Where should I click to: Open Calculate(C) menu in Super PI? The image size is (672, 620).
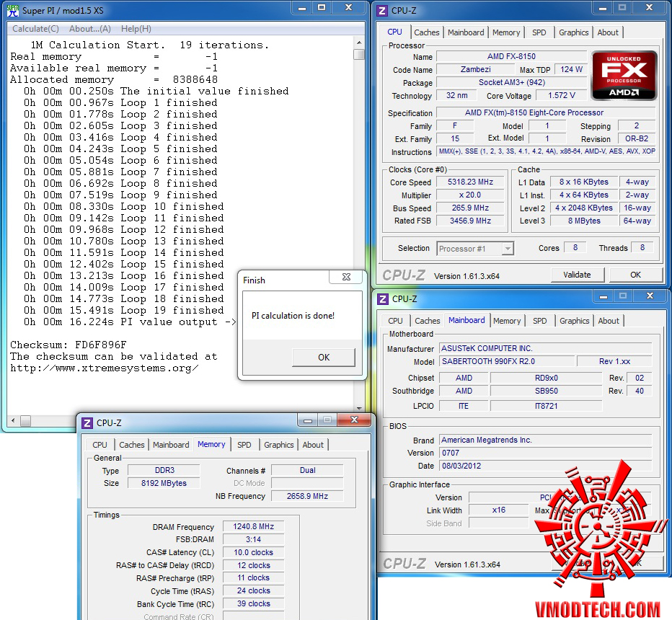point(35,29)
